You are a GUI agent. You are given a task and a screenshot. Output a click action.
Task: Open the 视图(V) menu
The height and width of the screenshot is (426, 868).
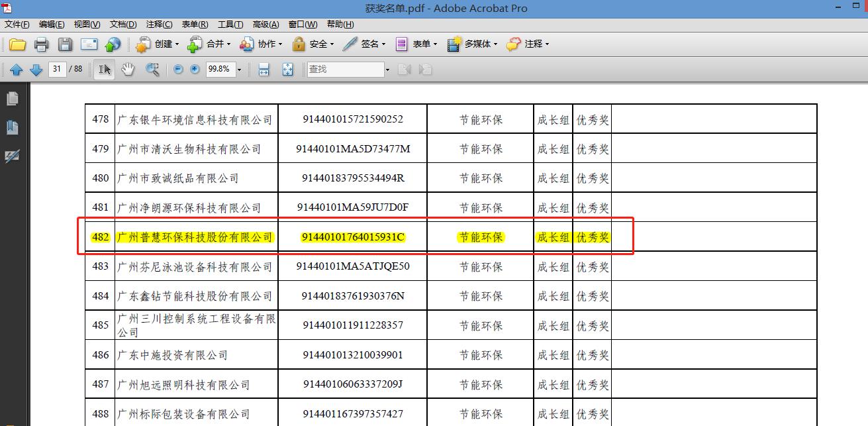(87, 25)
